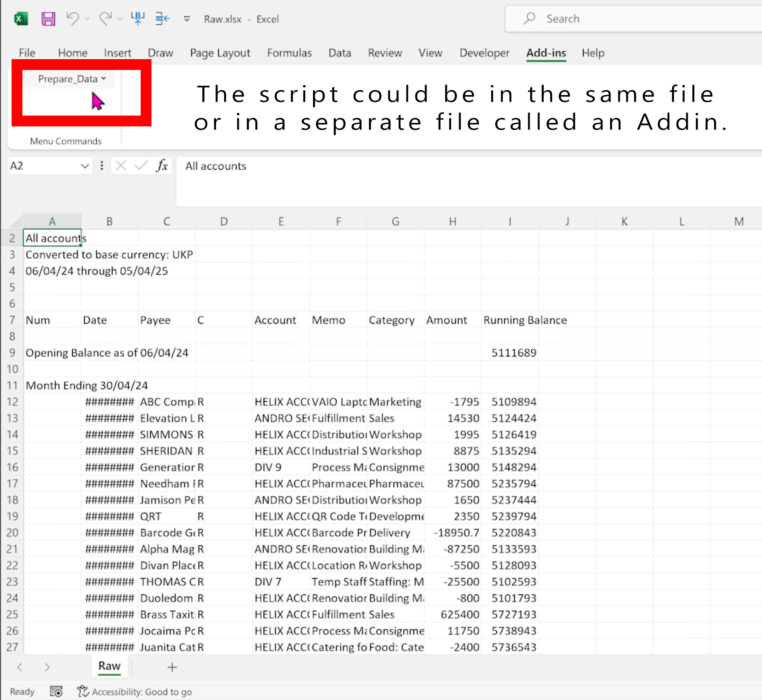Viewport: 762px width, 700px height.
Task: Click the Redo icon
Action: click(105, 19)
